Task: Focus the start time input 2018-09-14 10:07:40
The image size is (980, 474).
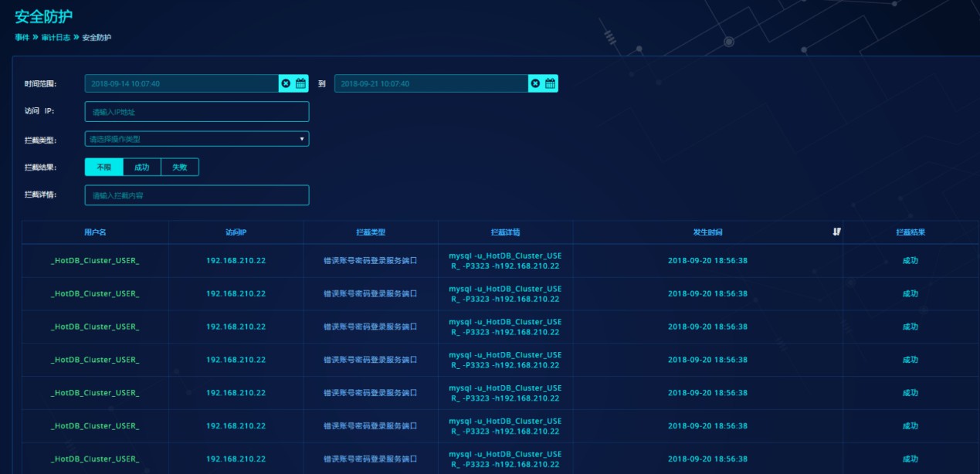Action: (x=181, y=83)
